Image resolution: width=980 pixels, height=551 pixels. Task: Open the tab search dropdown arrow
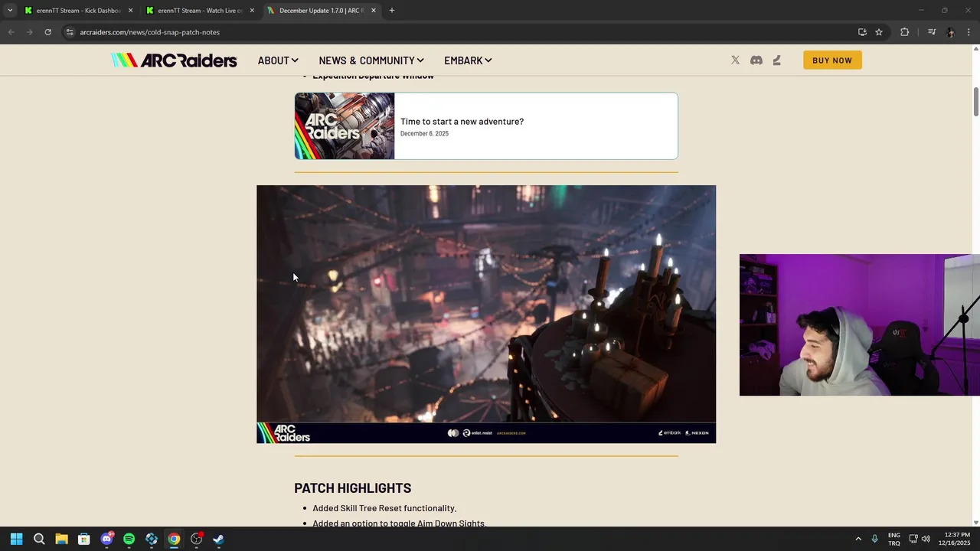click(10, 11)
